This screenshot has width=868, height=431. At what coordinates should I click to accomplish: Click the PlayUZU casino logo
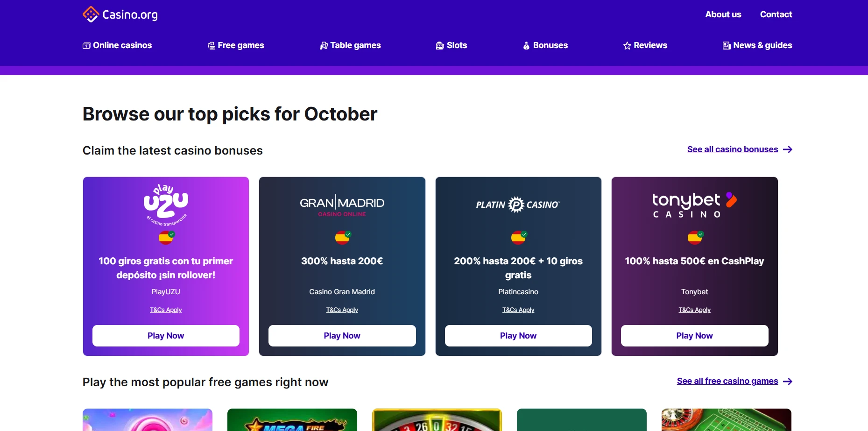pyautogui.click(x=166, y=204)
